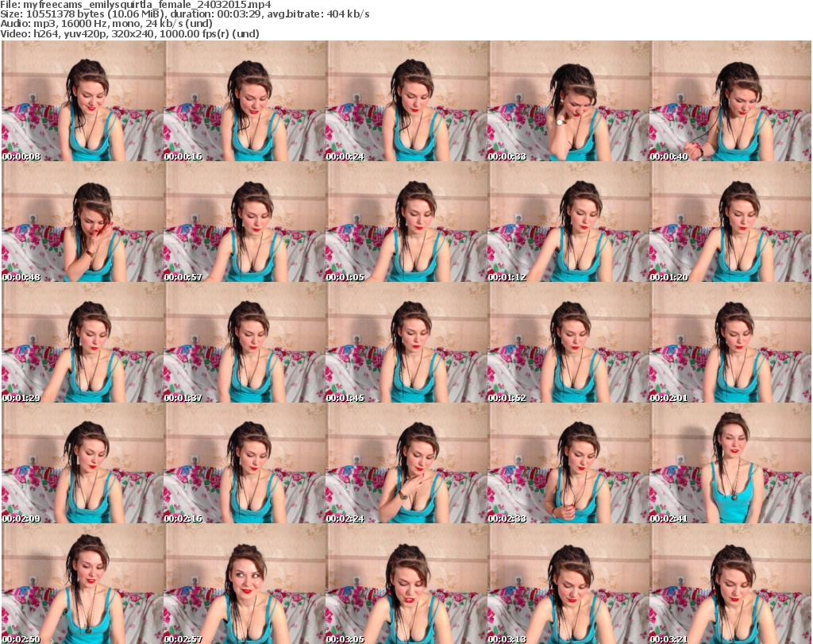Open thumbnail at 00:00:24
Screen dimensions: 813x644
click(406, 101)
